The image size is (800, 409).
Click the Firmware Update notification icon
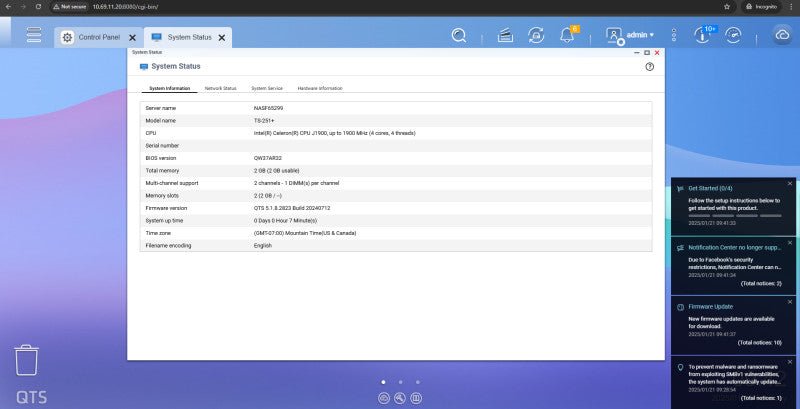pyautogui.click(x=680, y=307)
